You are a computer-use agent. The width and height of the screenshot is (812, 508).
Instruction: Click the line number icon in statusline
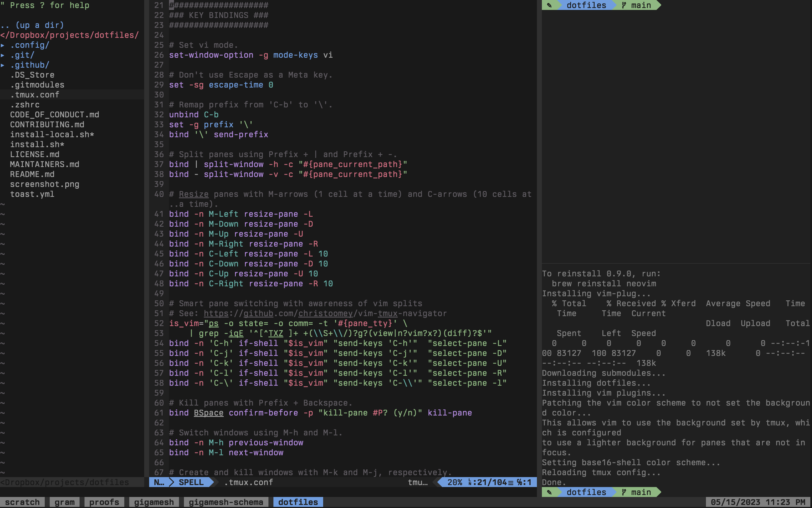click(470, 482)
